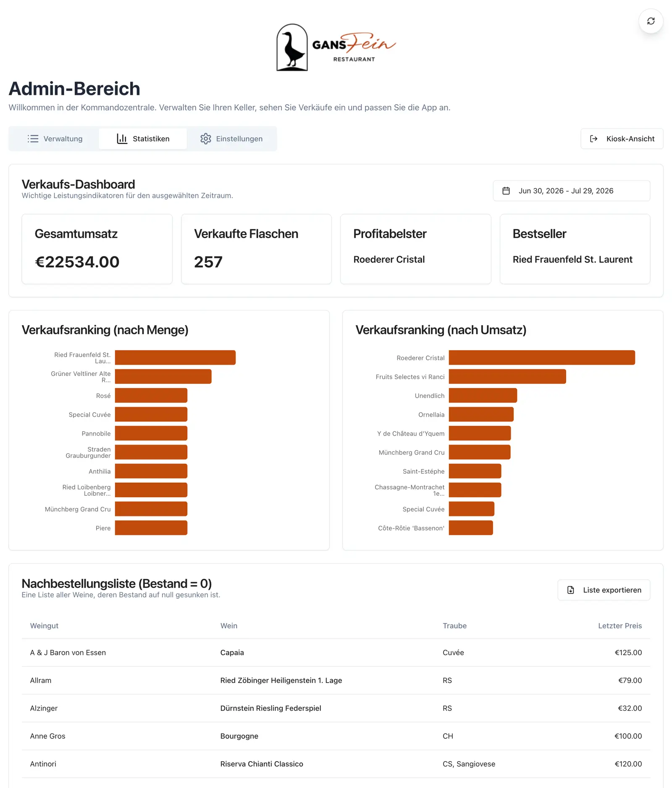Click the Einstellungen gear icon

(x=205, y=139)
